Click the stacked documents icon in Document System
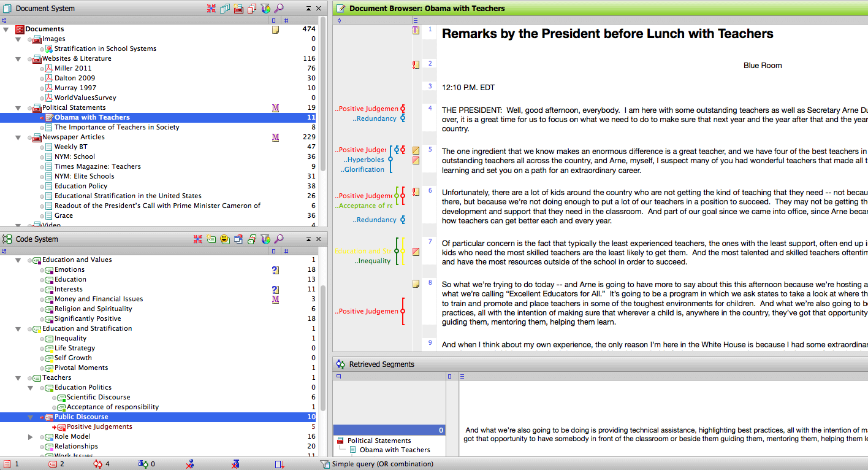Viewport: 868px width, 470px height. [225, 9]
